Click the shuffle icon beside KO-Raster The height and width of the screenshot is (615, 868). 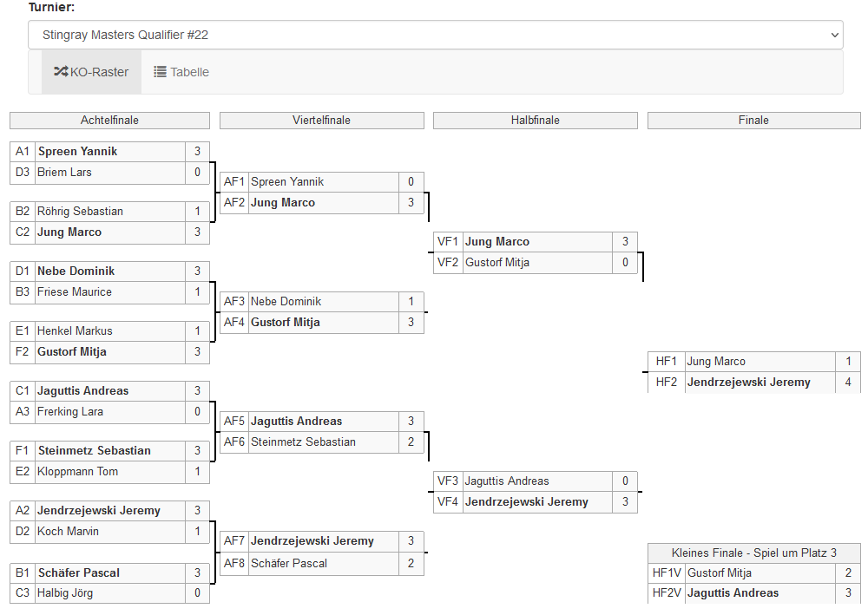(61, 72)
